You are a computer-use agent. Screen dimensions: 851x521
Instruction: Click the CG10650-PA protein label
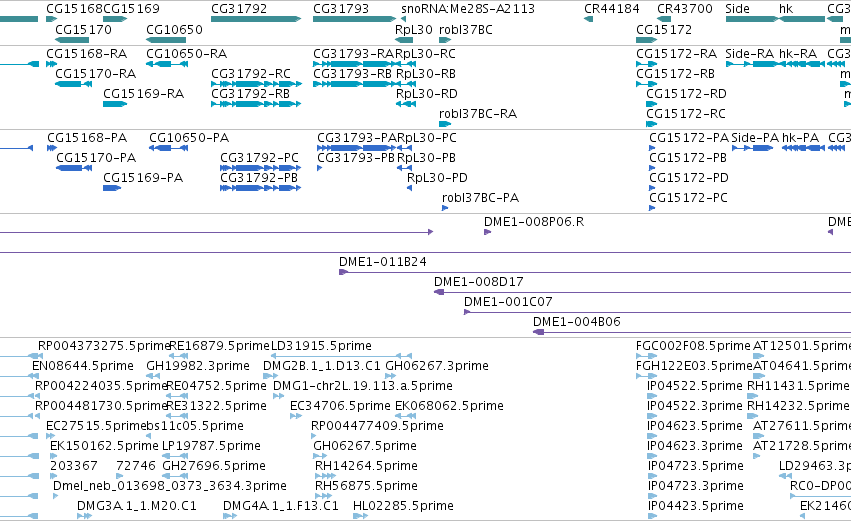[189, 138]
